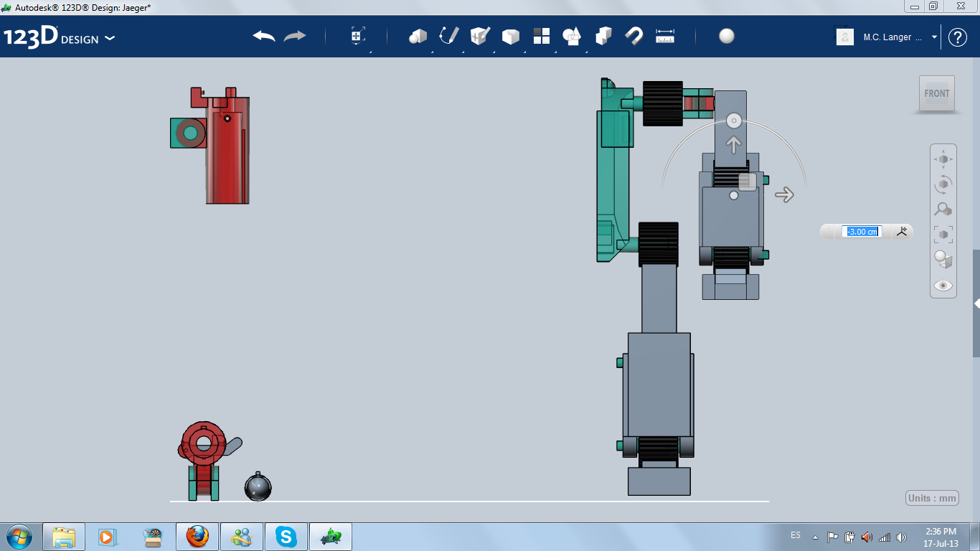Image resolution: width=980 pixels, height=551 pixels.
Task: Click the vertical scrollbar on the right edge
Action: [x=976, y=303]
